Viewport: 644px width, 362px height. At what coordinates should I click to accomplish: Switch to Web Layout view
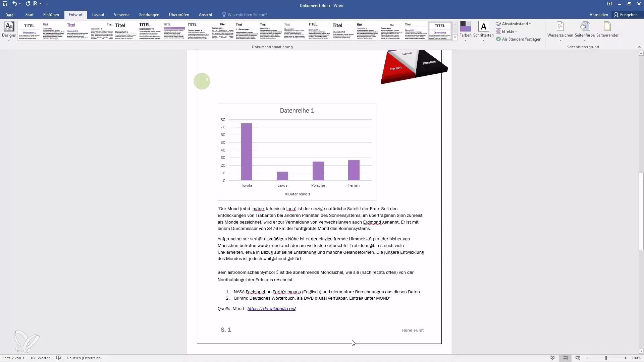578,358
